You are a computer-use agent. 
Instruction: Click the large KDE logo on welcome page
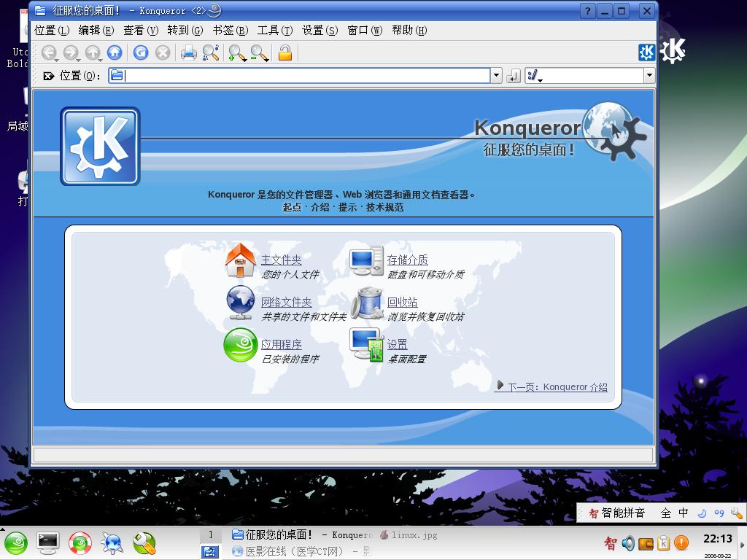coord(100,146)
